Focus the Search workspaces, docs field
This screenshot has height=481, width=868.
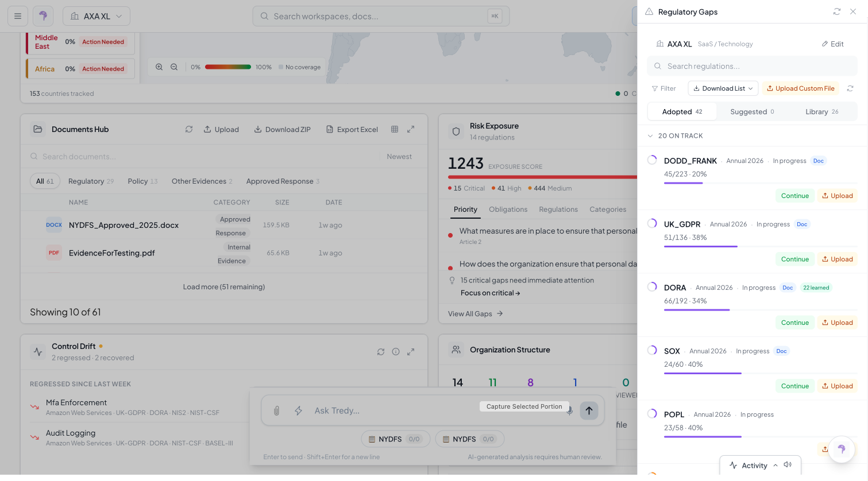click(381, 16)
